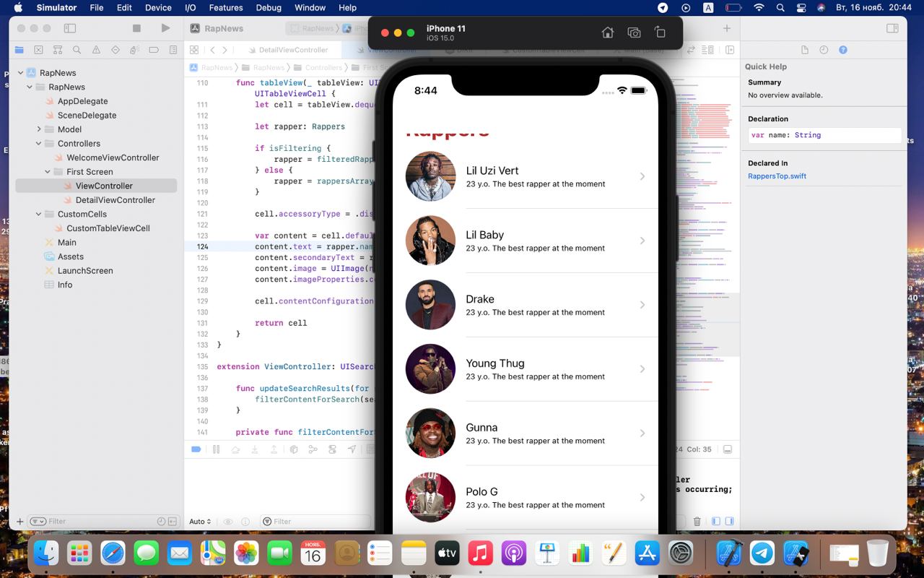Toggle the variables view pane
Screen dimensions: 924x578
pyautogui.click(x=715, y=521)
